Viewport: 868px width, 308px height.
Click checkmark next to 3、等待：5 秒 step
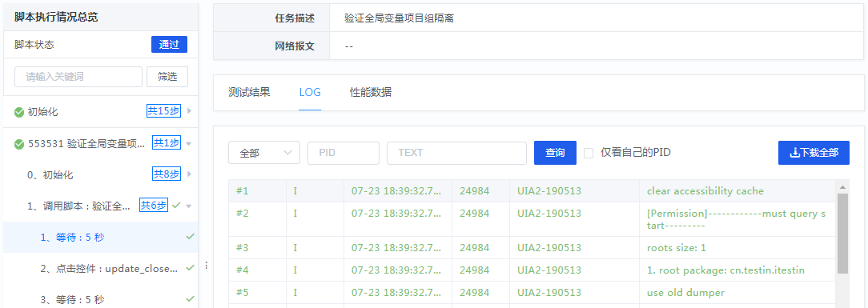[190, 298]
